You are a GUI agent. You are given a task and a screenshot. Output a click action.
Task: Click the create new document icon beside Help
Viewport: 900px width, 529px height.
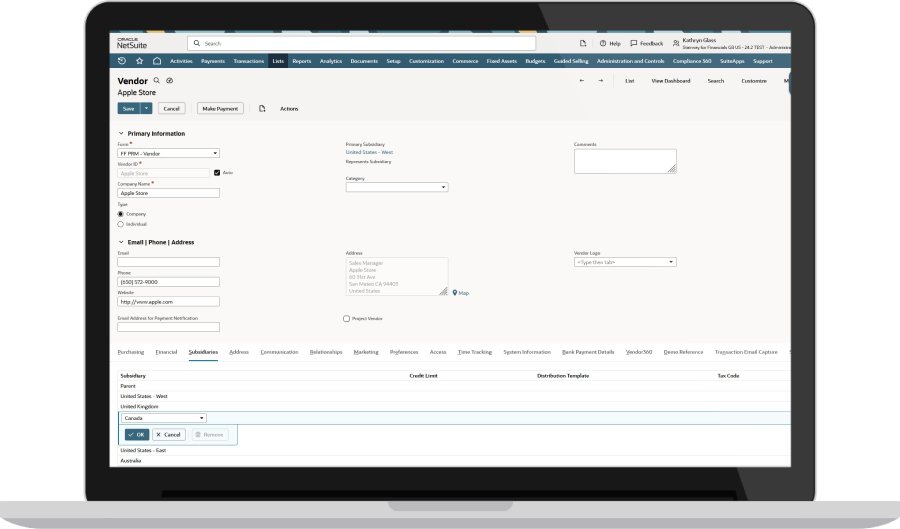point(583,43)
